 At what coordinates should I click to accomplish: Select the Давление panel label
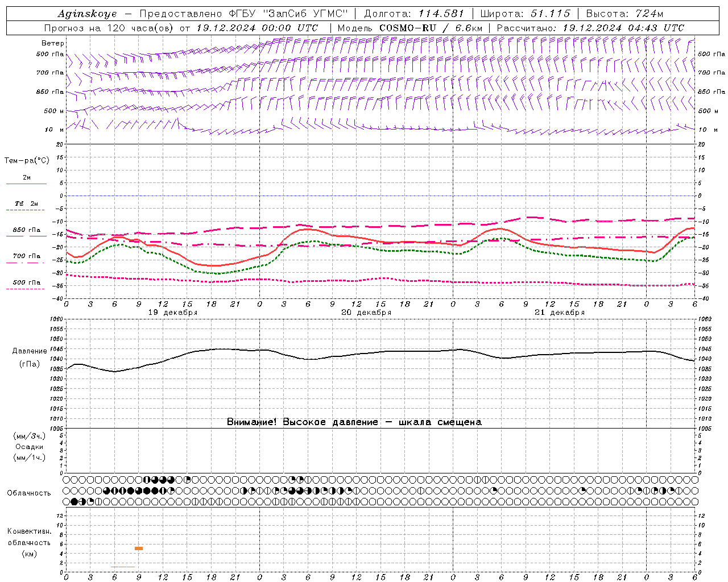pos(30,351)
